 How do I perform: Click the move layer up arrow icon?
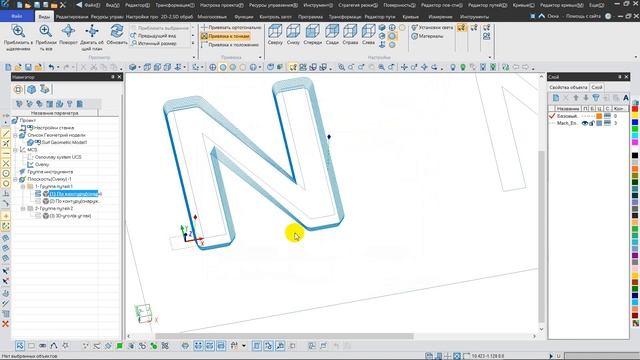coord(576,98)
